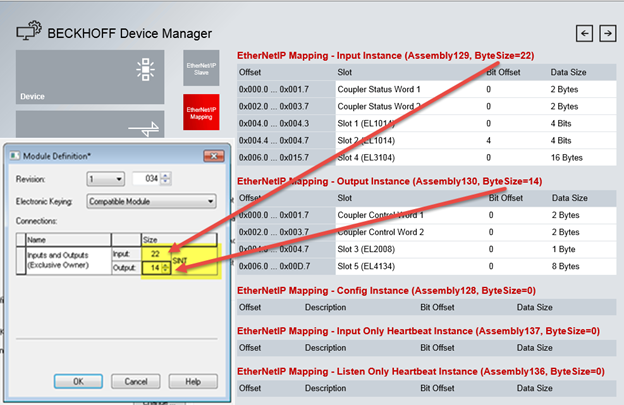This screenshot has height=405, width=624.
Task: Close the Module Definition dialog
Action: pos(214,156)
